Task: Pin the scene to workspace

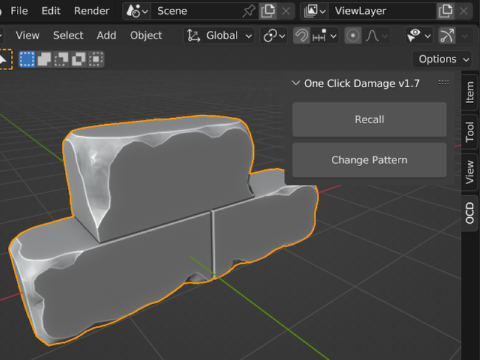Action: pos(249,11)
